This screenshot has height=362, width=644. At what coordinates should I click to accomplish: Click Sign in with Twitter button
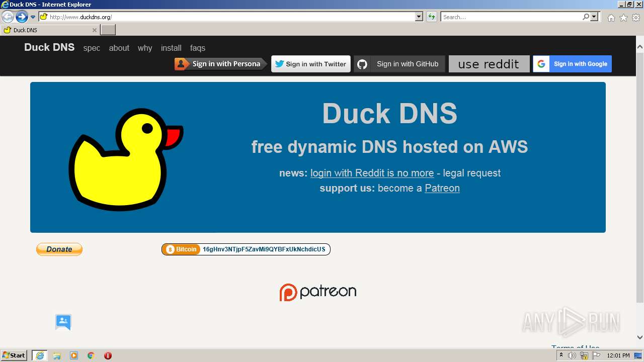[311, 64]
